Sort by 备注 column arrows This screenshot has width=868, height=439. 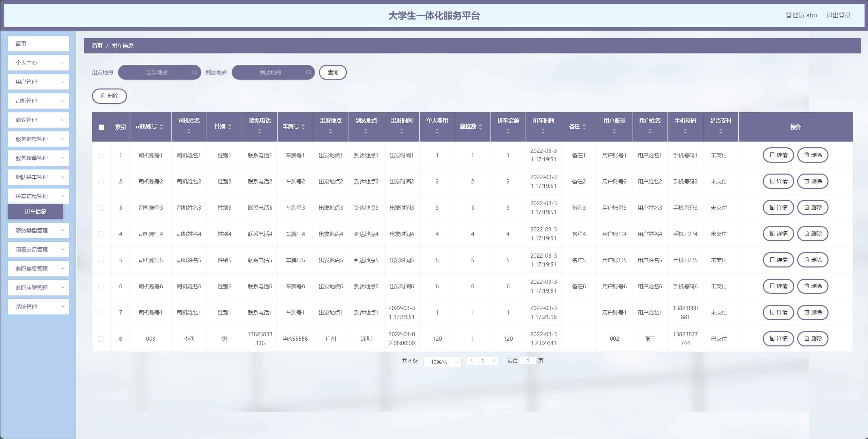(x=584, y=127)
